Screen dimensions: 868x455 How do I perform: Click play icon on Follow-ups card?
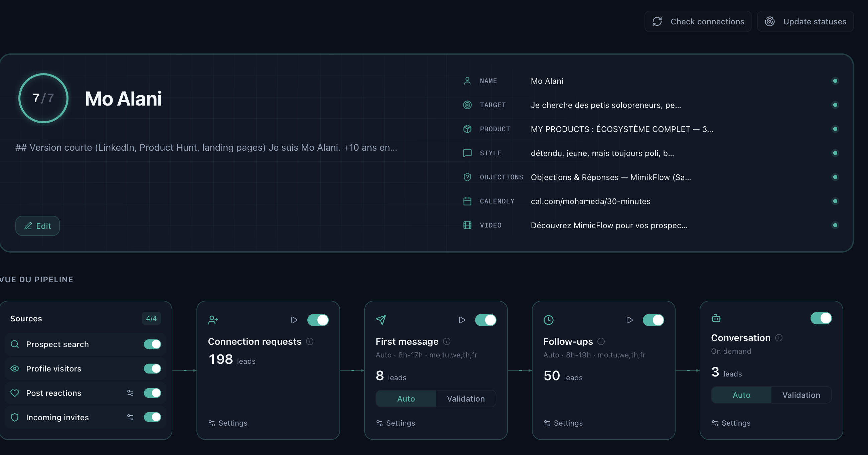629,320
